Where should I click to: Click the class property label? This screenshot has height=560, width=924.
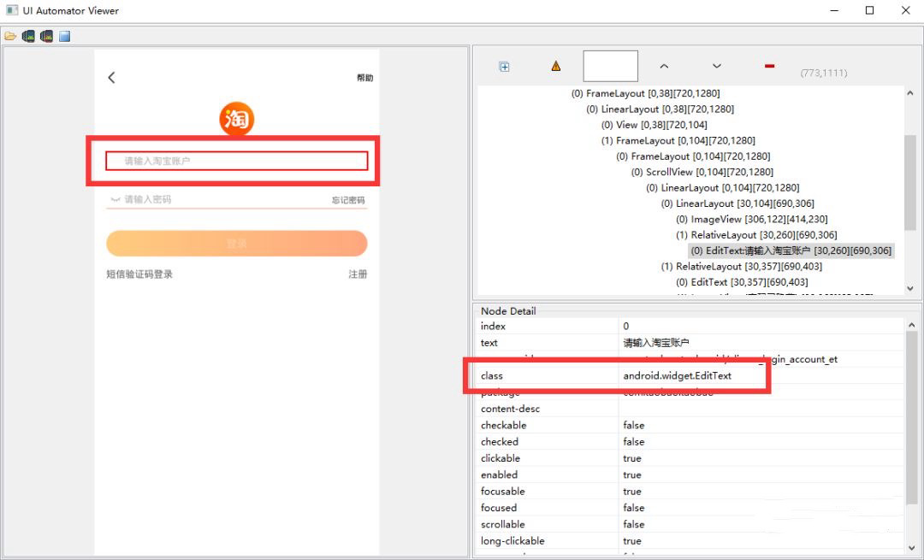pyautogui.click(x=491, y=375)
